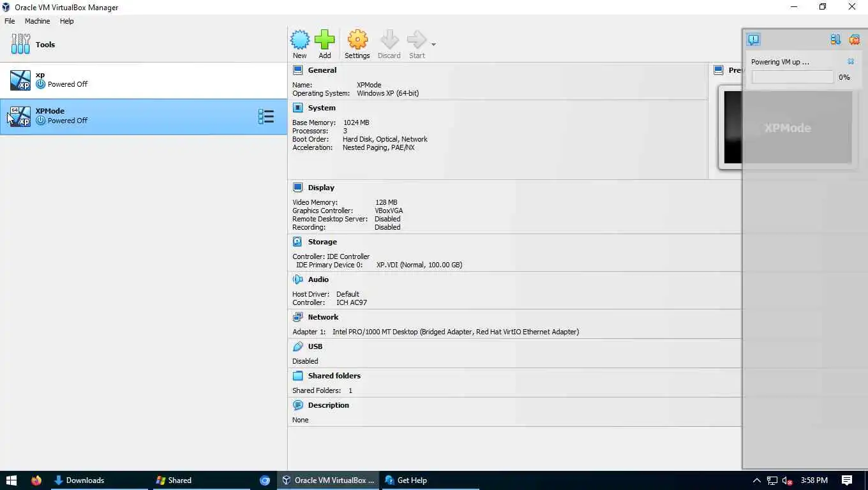Image resolution: width=868 pixels, height=490 pixels.
Task: Open machine Settings from the toolbar
Action: [x=357, y=44]
